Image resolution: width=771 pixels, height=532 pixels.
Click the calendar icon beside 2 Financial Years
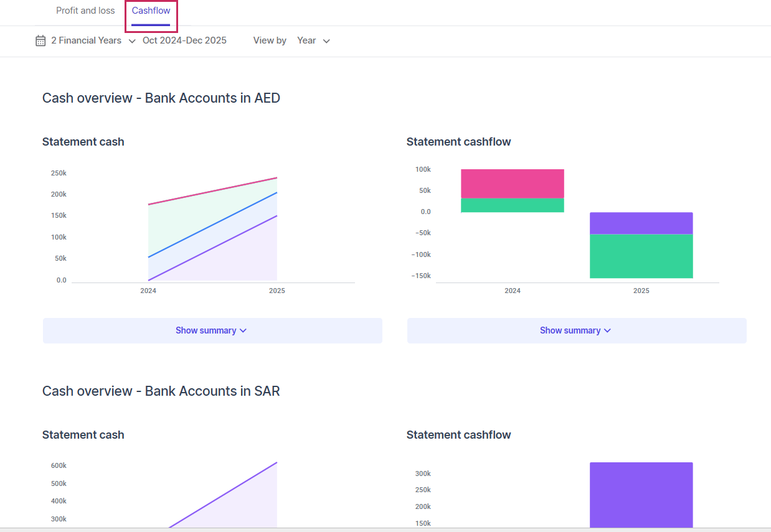click(x=40, y=40)
